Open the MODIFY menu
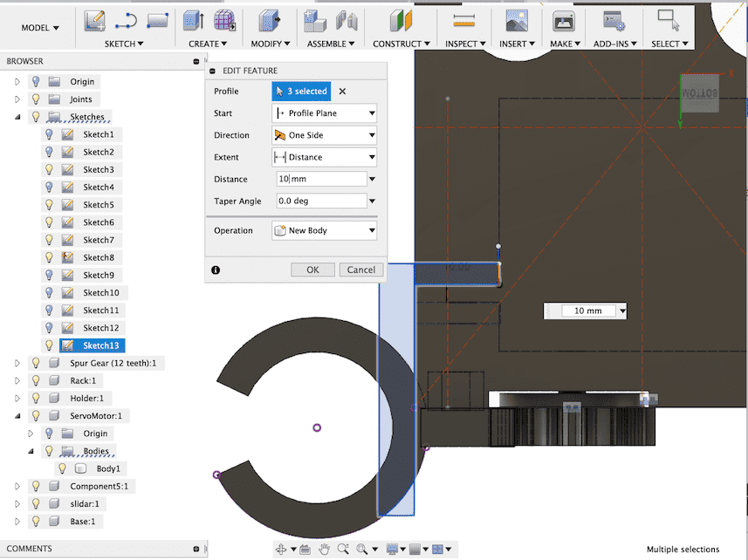Viewport: 748px width, 560px height. tap(270, 44)
